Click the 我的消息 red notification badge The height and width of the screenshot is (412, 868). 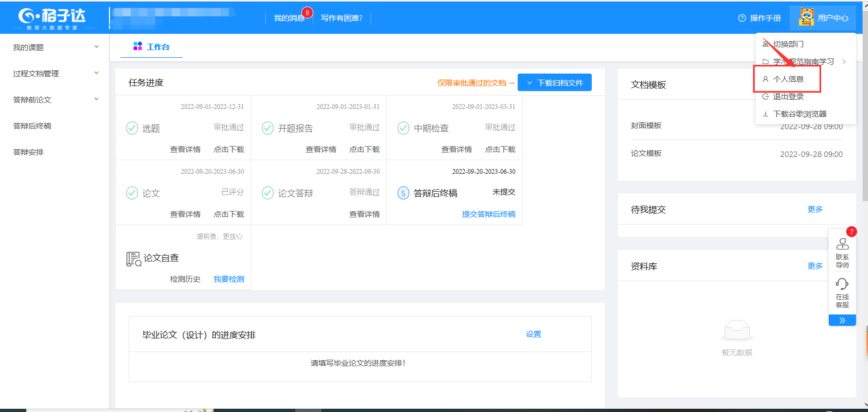[307, 13]
